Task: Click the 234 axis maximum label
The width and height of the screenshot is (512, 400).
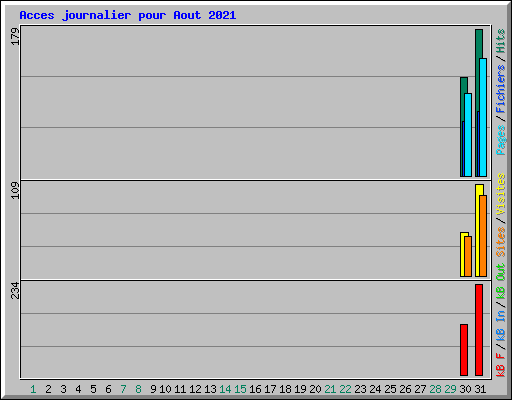Action: [15, 290]
